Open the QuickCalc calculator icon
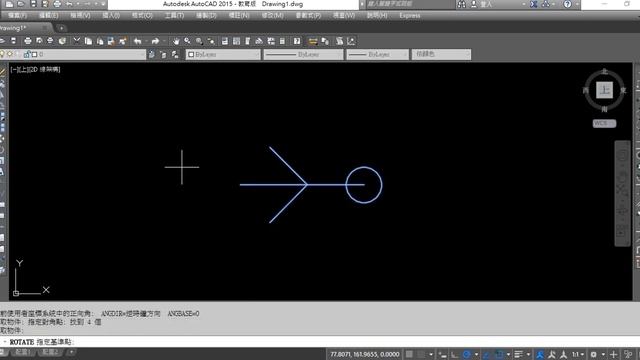The height and width of the screenshot is (360, 640). 282,41
